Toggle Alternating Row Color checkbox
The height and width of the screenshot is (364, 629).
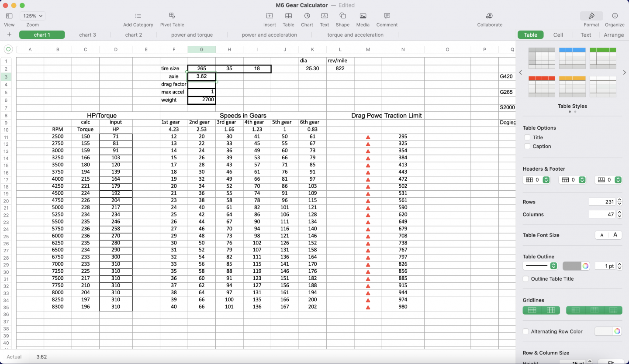tap(526, 332)
